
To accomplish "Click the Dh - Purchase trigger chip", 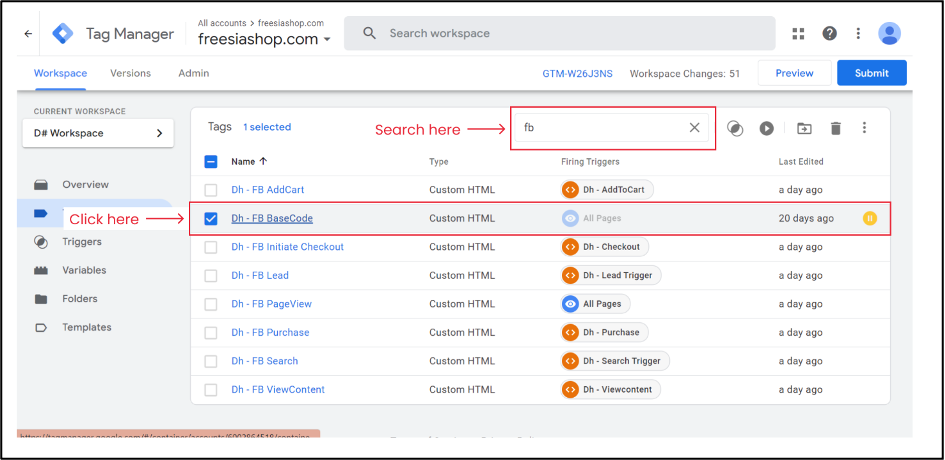I will coord(604,332).
